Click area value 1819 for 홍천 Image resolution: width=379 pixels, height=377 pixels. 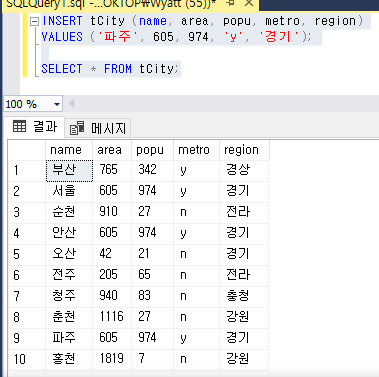[x=112, y=359]
